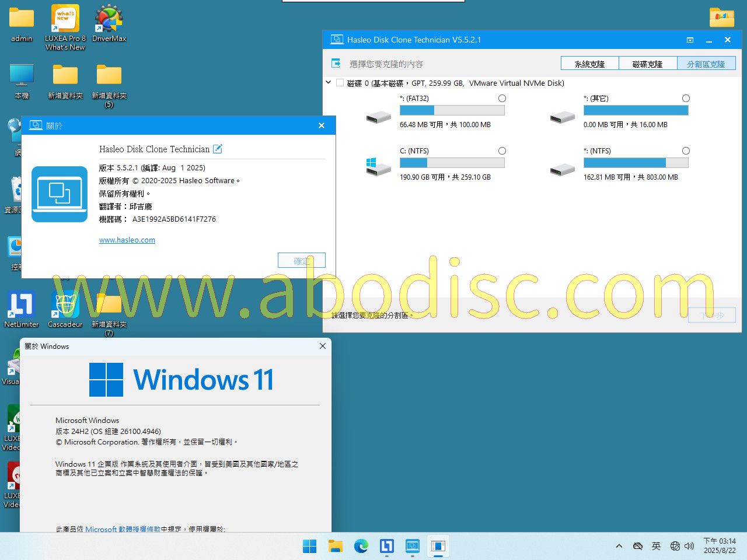Screen dimensions: 747x560
Task: Show hidden tray icons chevron
Action: [x=619, y=546]
